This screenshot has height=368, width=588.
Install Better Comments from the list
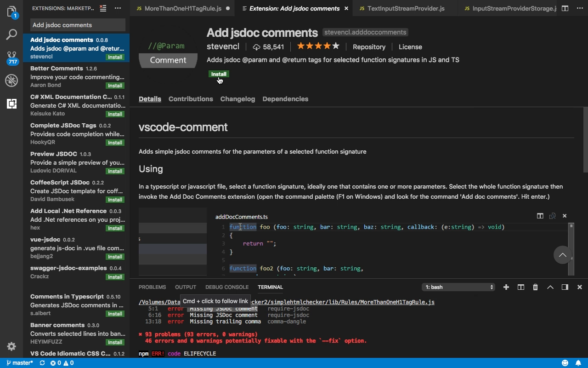tap(115, 86)
